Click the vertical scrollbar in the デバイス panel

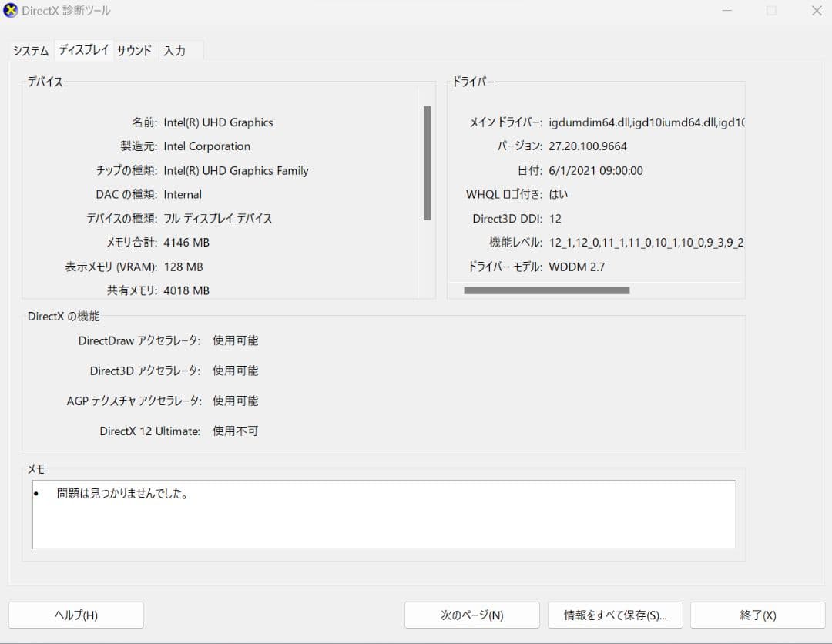tap(428, 162)
